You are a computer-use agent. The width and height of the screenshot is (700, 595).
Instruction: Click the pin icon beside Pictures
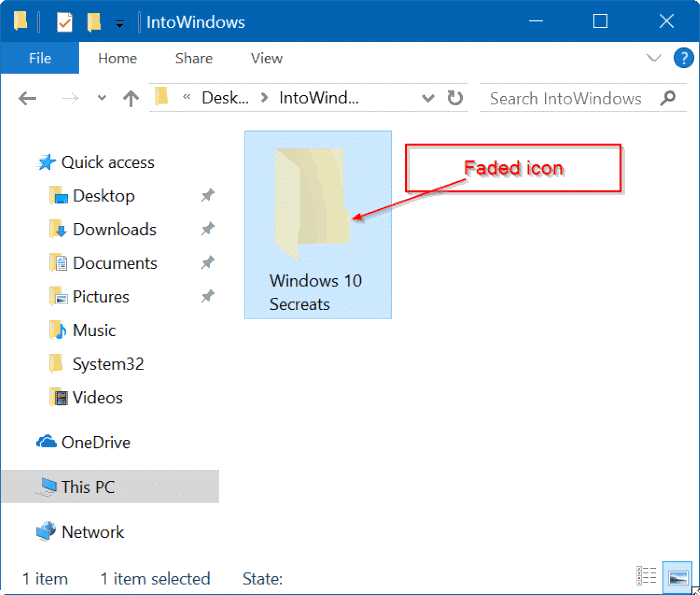click(x=207, y=296)
